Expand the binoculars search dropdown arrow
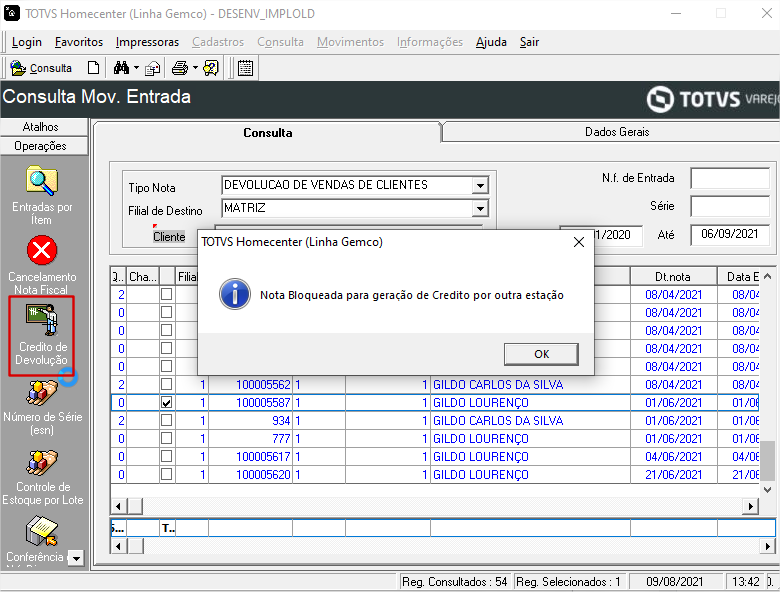Viewport: 780px width, 592px height. 136,68
